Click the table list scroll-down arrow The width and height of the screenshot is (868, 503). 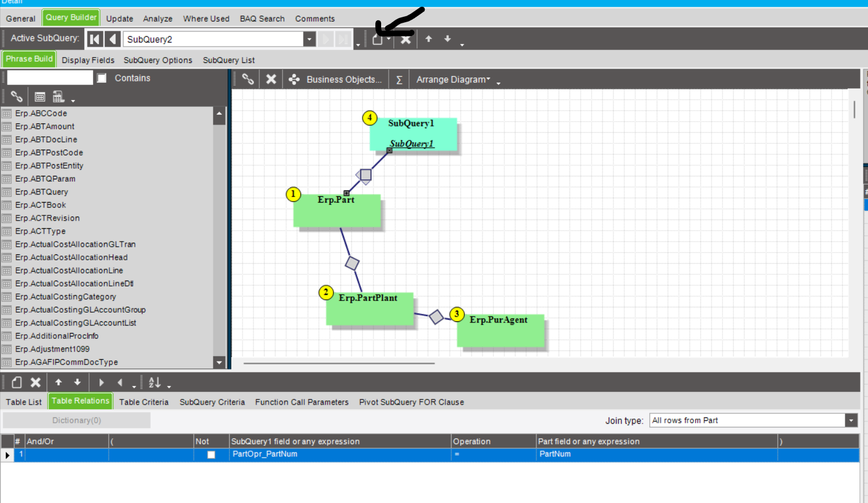click(219, 362)
